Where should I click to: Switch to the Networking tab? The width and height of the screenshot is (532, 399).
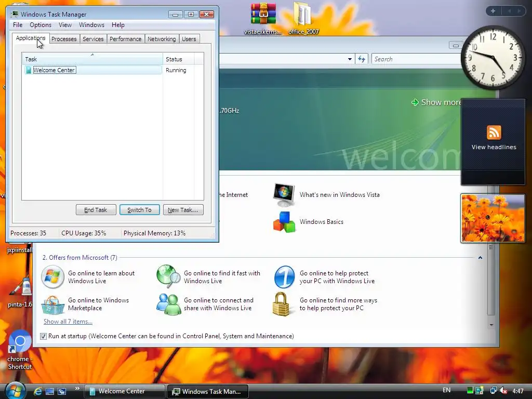(x=162, y=39)
